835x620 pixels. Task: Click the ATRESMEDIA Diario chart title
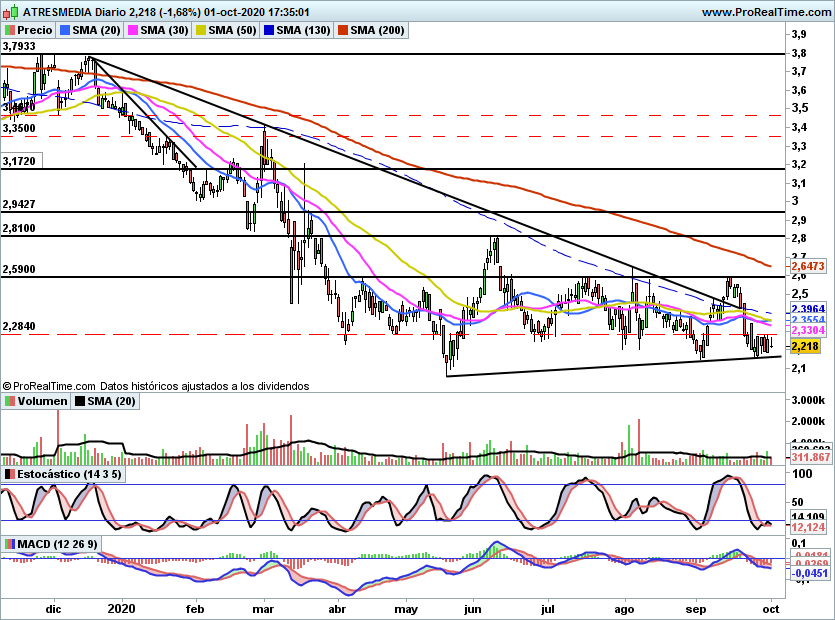click(x=73, y=12)
